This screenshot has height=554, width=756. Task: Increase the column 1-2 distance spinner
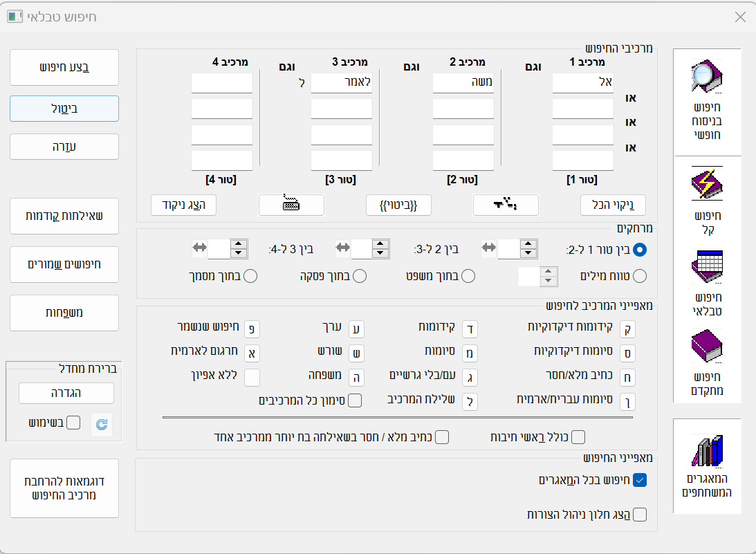point(528,244)
